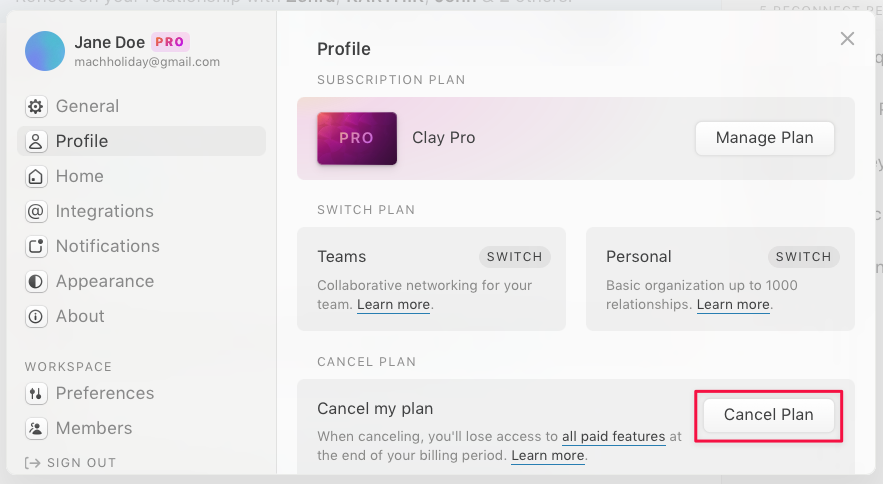The height and width of the screenshot is (484, 883).
Task: Open the Integrations settings tab
Action: (104, 212)
